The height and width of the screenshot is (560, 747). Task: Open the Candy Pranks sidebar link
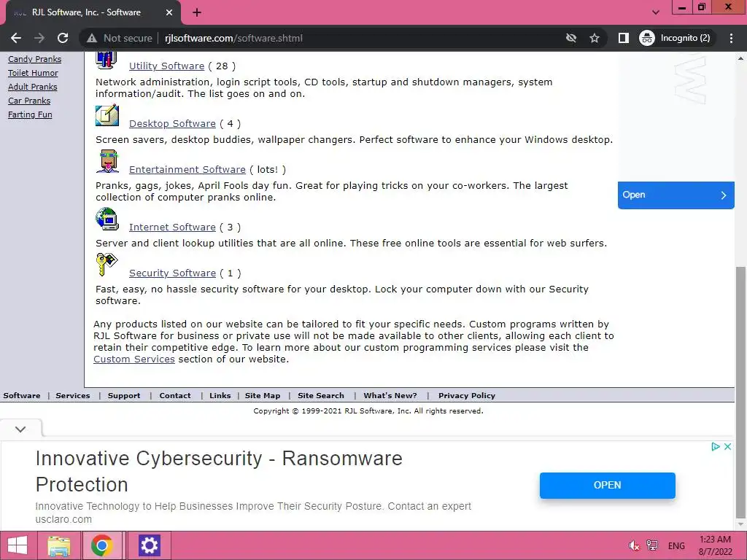pos(35,59)
